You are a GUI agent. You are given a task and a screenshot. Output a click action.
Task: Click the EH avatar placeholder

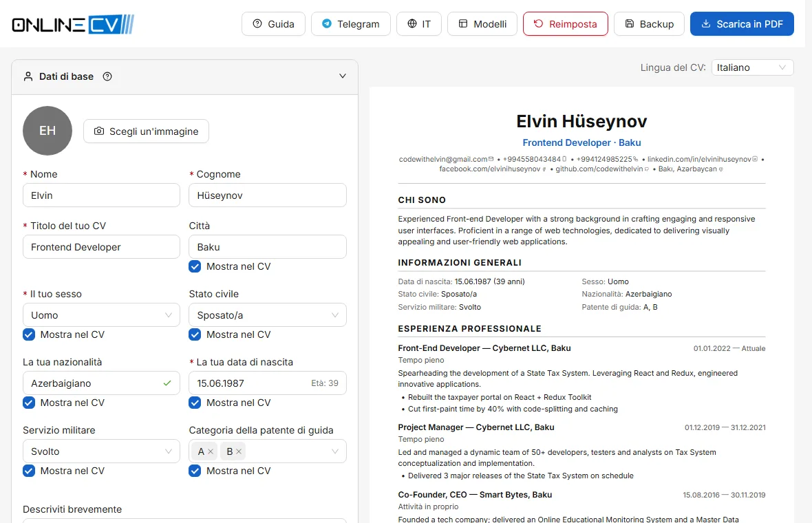pos(47,131)
